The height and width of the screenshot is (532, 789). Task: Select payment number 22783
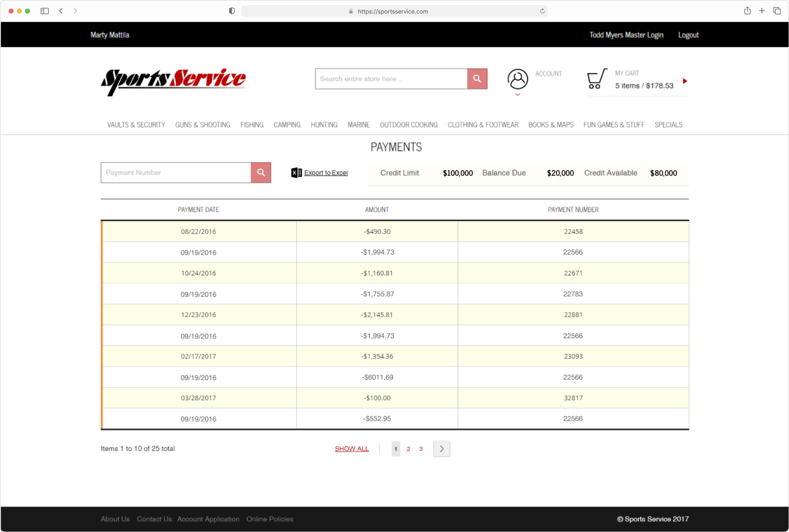click(x=573, y=294)
